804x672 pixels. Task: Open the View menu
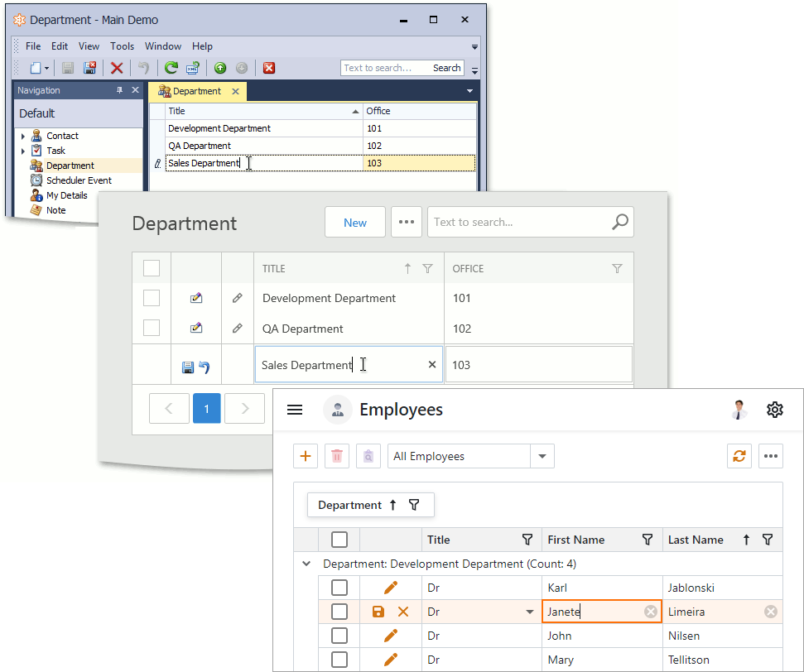[89, 46]
